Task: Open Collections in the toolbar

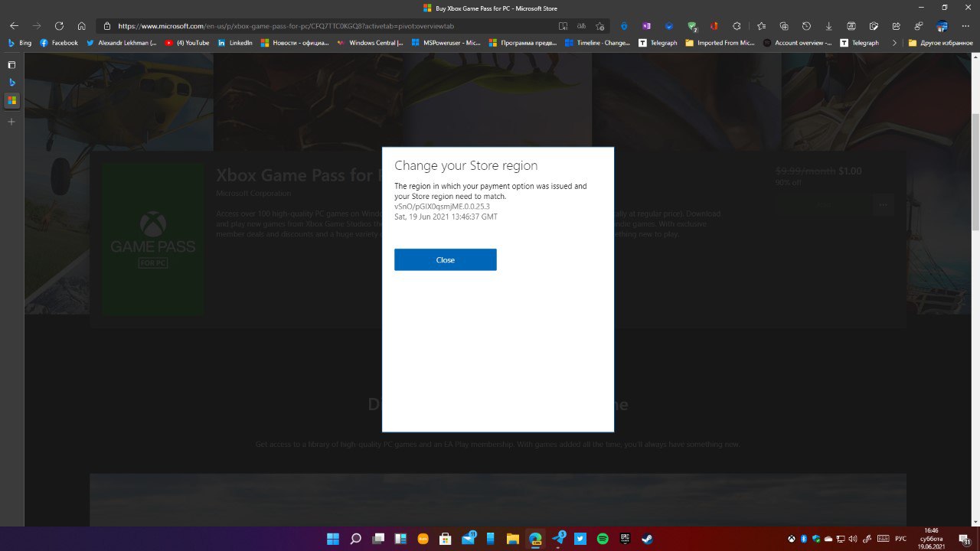Action: 784,25
